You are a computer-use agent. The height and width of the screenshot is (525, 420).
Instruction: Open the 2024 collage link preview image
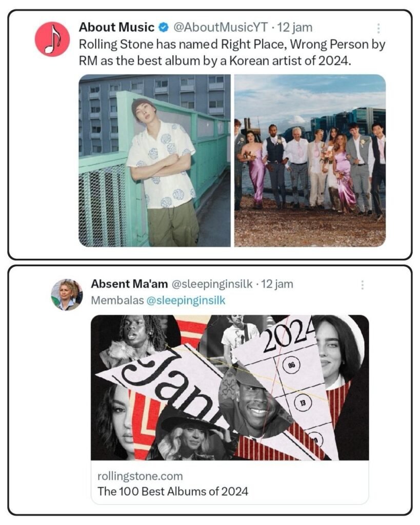tap(230, 388)
